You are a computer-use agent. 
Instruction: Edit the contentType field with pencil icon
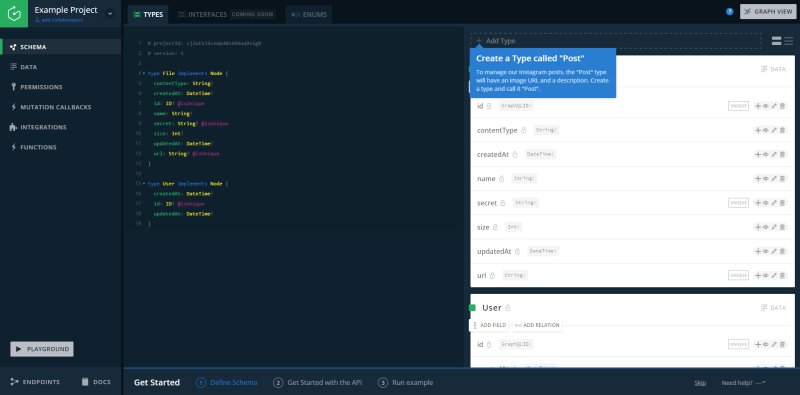[x=774, y=130]
